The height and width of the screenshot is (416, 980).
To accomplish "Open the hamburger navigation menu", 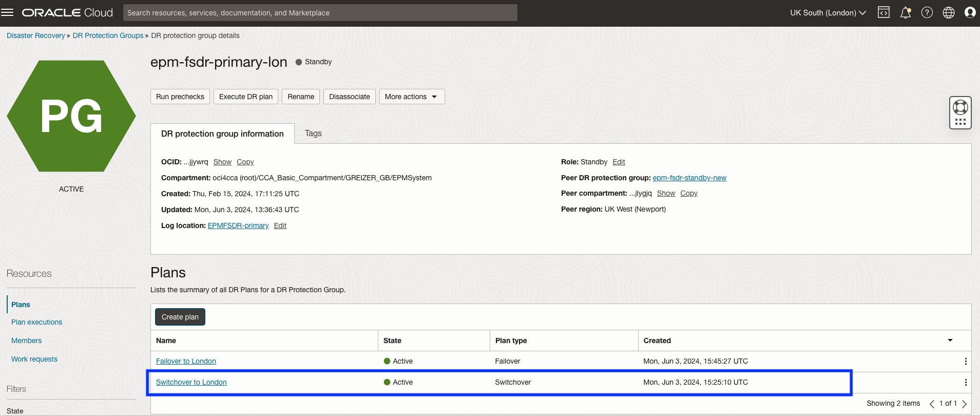I will 7,12.
